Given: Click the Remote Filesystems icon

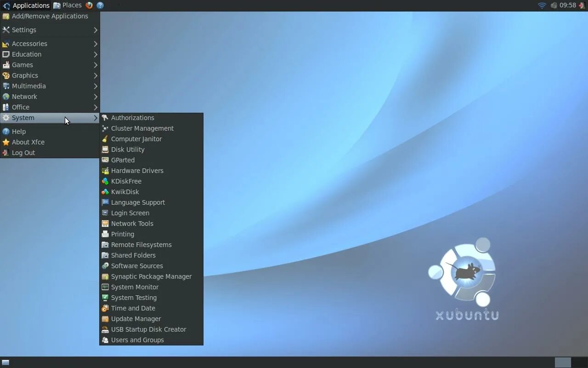Looking at the screenshot, I should [105, 245].
